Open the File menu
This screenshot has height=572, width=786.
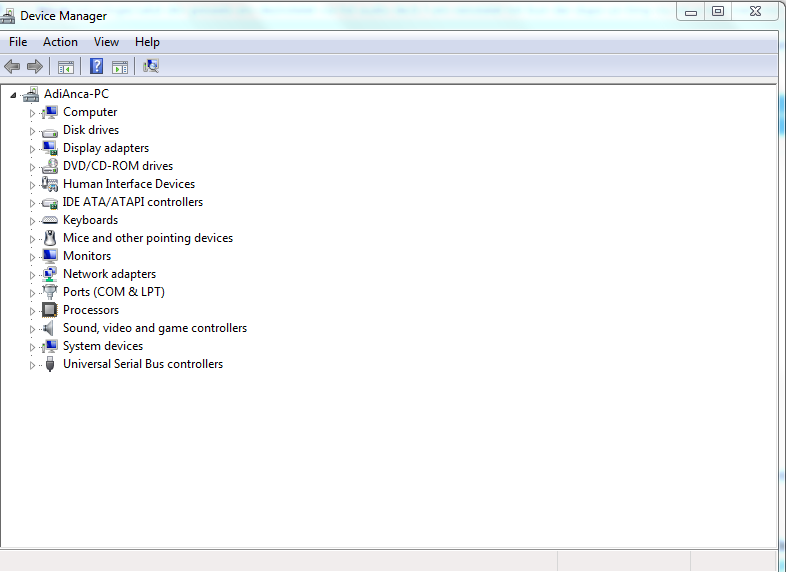click(18, 42)
